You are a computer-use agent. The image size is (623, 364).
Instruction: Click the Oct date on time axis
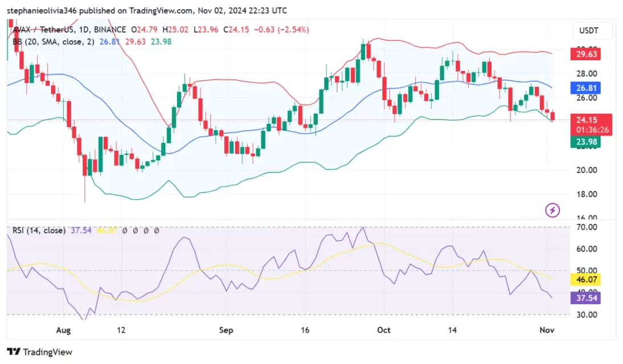tap(384, 330)
